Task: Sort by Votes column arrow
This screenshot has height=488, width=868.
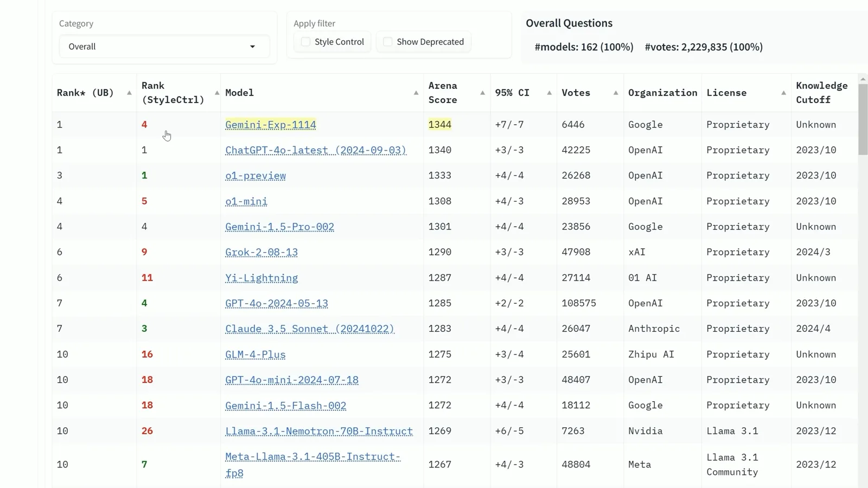Action: [616, 93]
